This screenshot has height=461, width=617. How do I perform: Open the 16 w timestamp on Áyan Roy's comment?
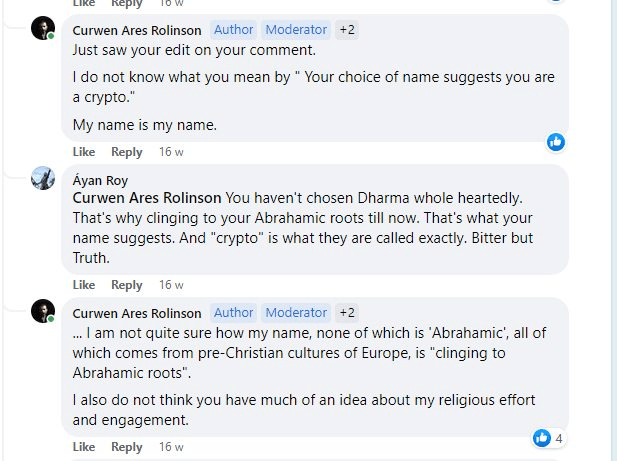pos(171,285)
